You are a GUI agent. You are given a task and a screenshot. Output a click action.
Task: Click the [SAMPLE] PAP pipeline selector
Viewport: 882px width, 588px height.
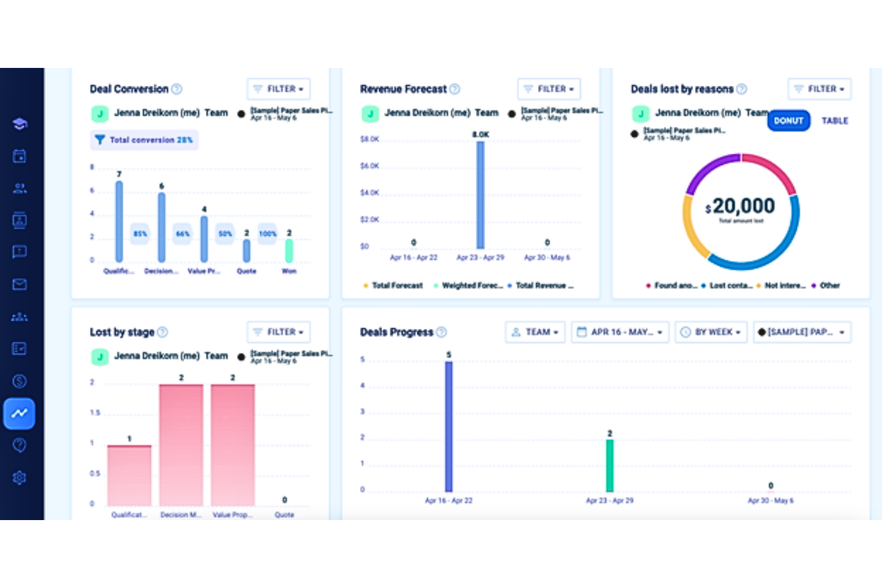point(802,332)
